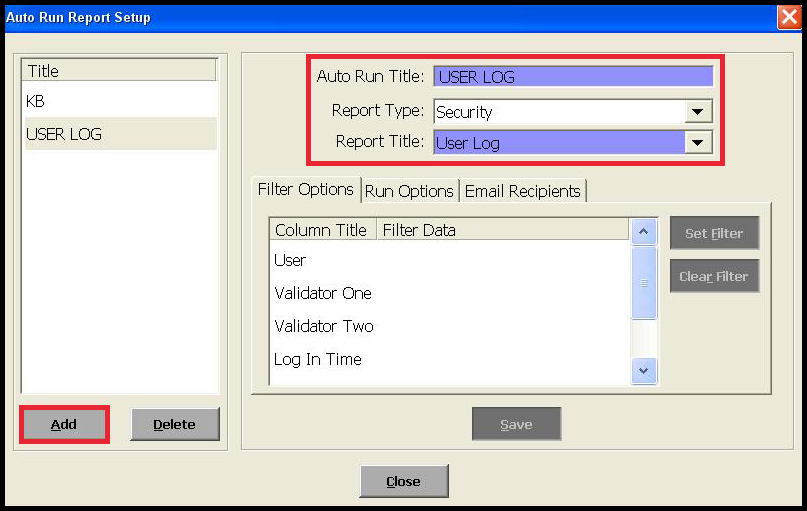Expand the Report Type dropdown arrow

[x=698, y=112]
